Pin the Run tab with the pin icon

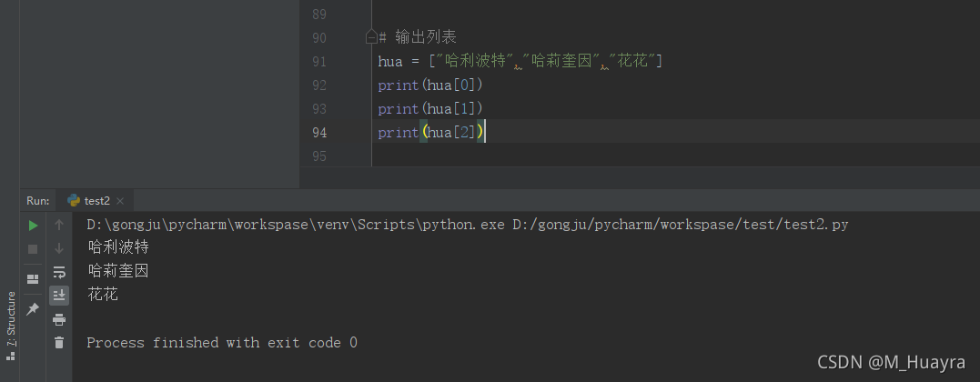point(33,309)
